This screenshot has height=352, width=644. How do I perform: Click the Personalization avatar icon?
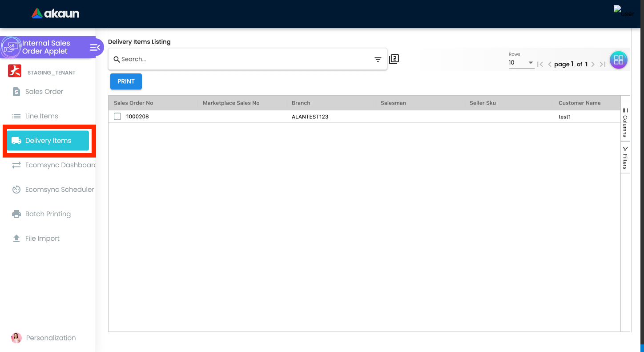pos(16,338)
